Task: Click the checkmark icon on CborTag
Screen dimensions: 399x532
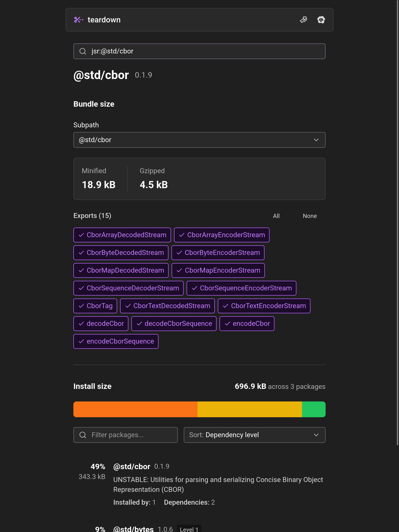Action: (81, 306)
